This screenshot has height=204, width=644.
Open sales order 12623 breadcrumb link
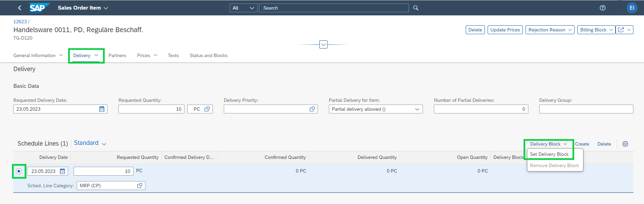[x=20, y=22]
